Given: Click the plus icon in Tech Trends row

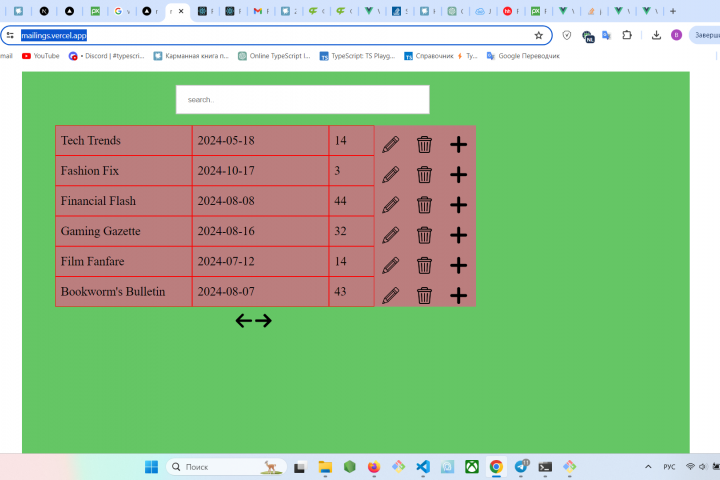Looking at the screenshot, I should click(458, 144).
